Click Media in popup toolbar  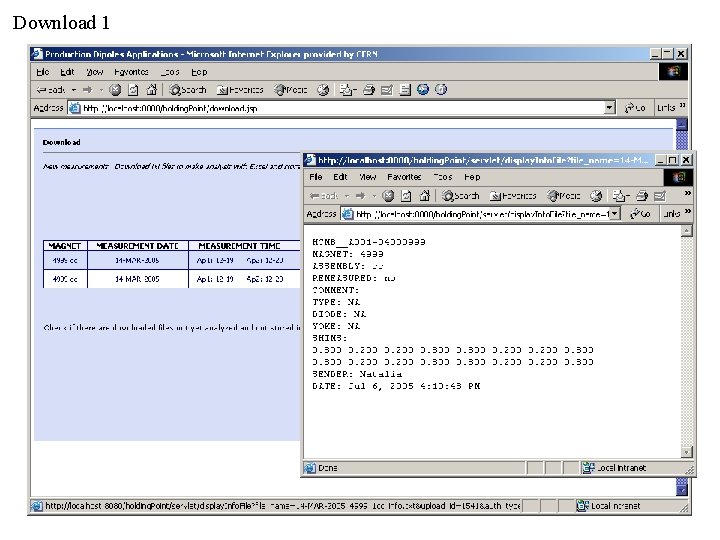(564, 197)
